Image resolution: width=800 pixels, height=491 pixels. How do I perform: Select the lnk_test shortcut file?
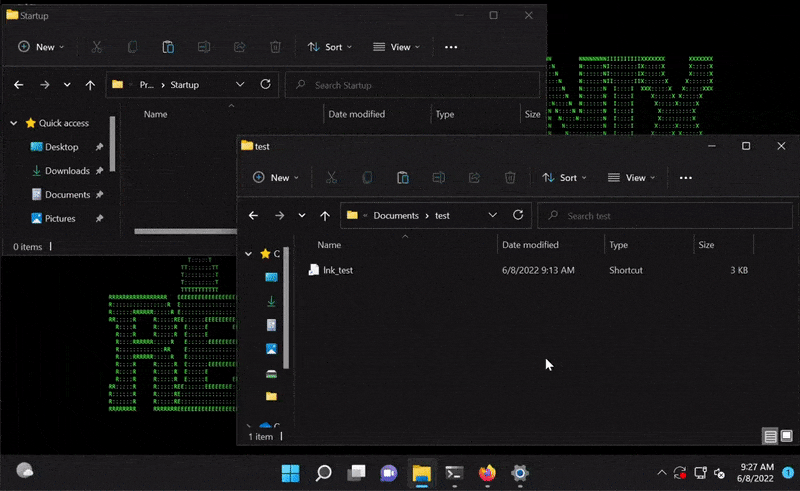[337, 270]
